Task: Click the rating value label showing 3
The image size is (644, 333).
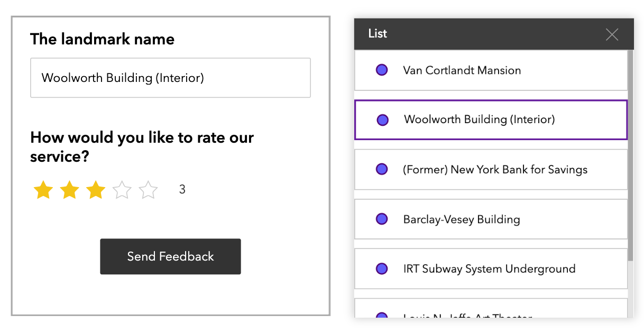Action: [x=182, y=189]
